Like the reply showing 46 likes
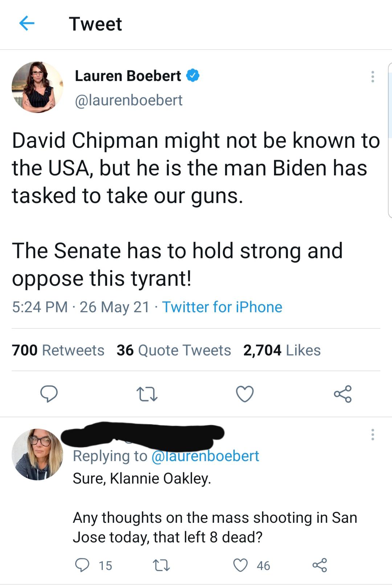The height and width of the screenshot is (587, 392). point(240,565)
